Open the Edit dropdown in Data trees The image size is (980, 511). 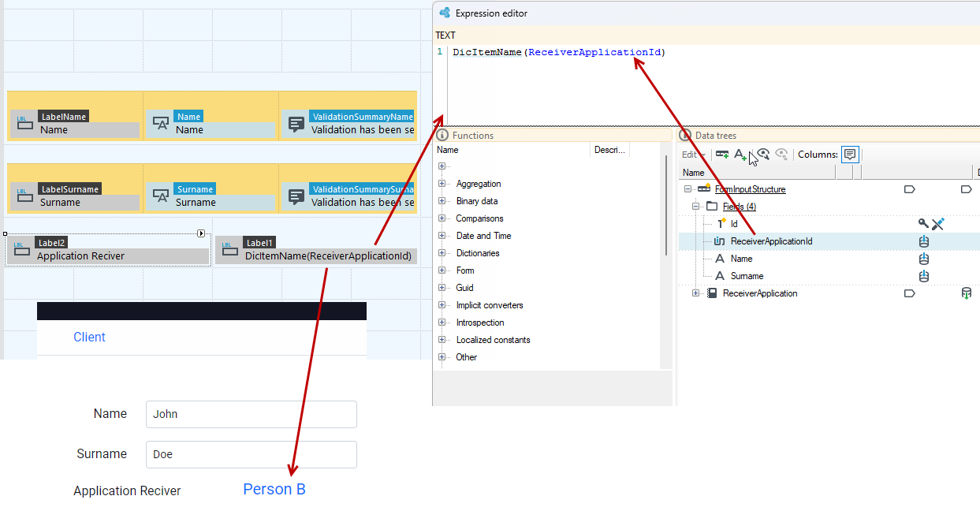[x=693, y=155]
